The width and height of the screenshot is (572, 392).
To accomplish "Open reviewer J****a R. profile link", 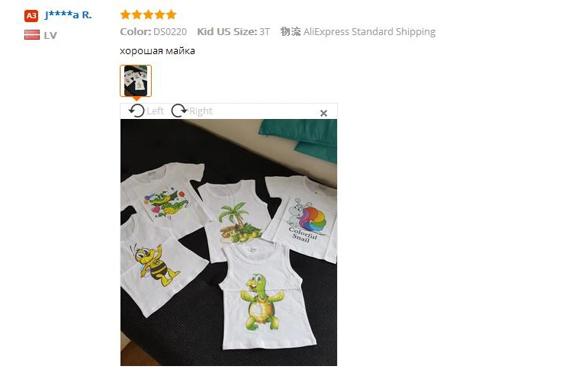I will pyautogui.click(x=68, y=15).
